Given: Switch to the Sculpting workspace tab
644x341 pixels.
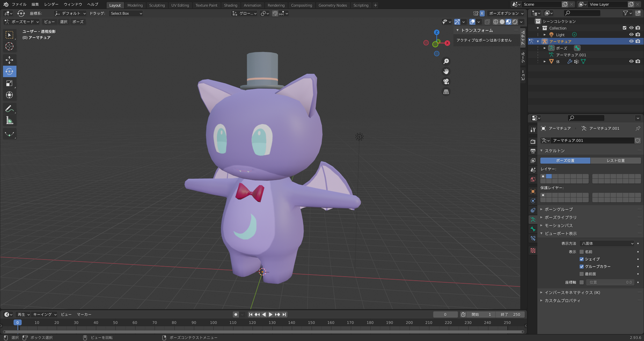Looking at the screenshot, I should coord(157,5).
